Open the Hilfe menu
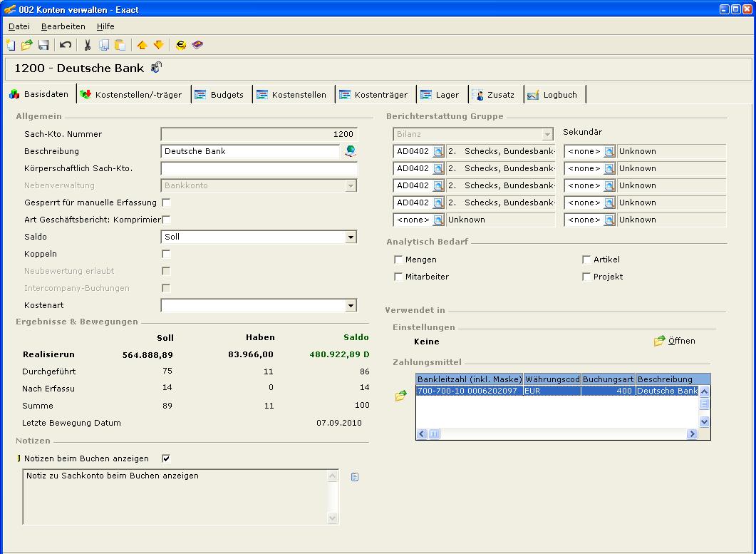The width and height of the screenshot is (756, 554). [x=105, y=26]
